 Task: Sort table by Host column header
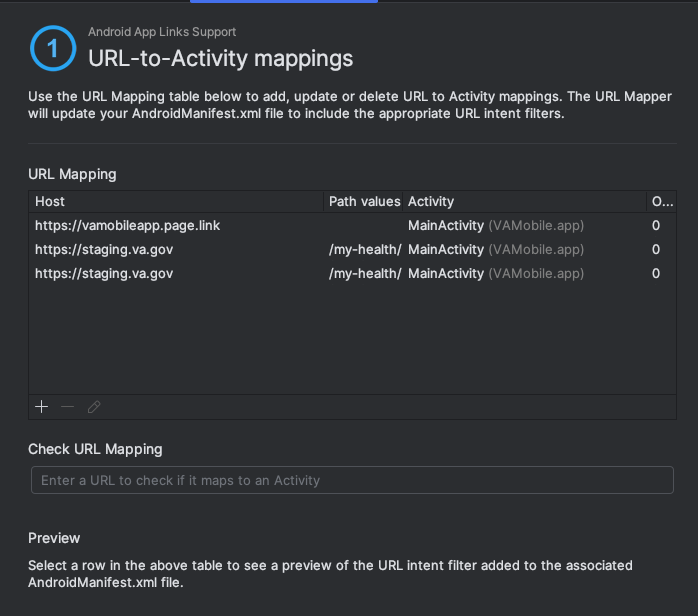pos(176,202)
